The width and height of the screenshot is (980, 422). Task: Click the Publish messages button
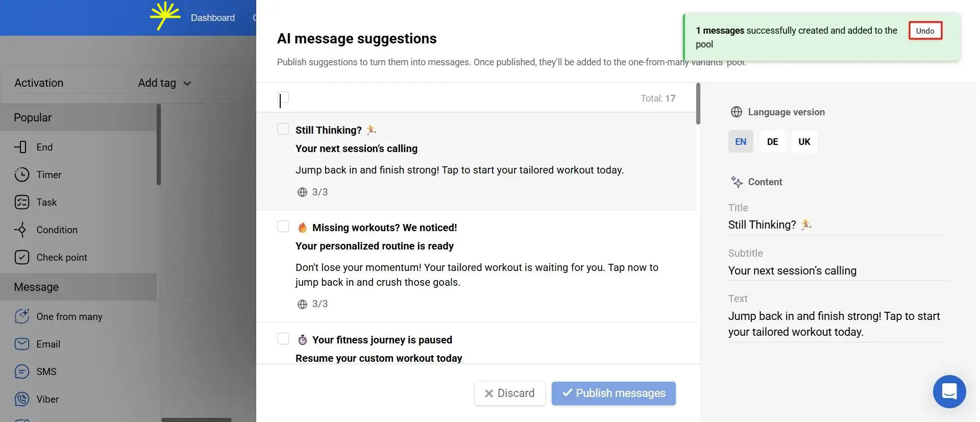(613, 393)
